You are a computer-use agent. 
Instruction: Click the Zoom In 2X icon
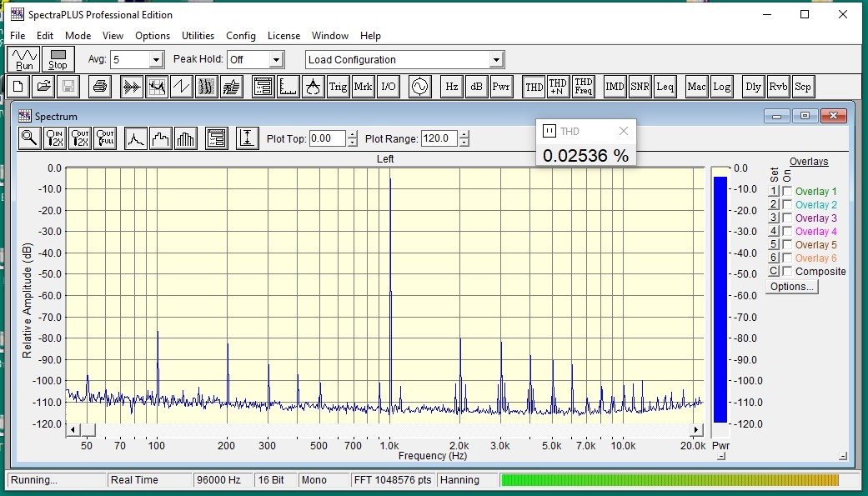(x=55, y=138)
